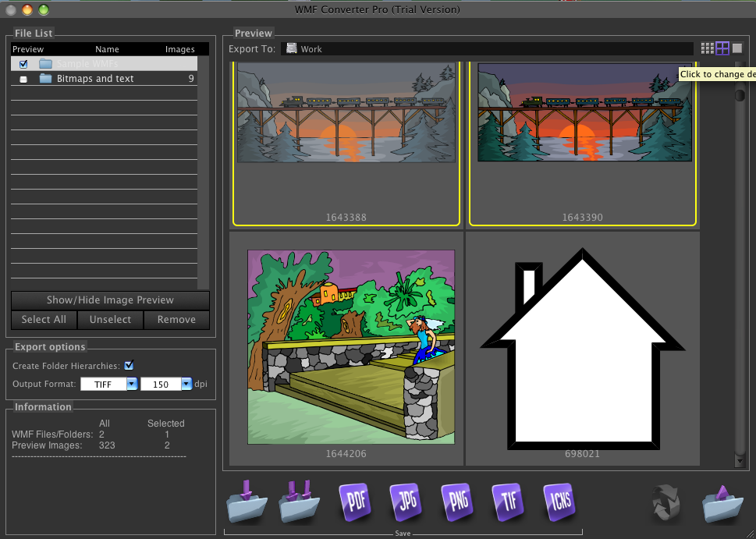Viewport: 756px width, 539px height.
Task: Toggle Create Folder Hierarchies checkbox
Action: [130, 365]
